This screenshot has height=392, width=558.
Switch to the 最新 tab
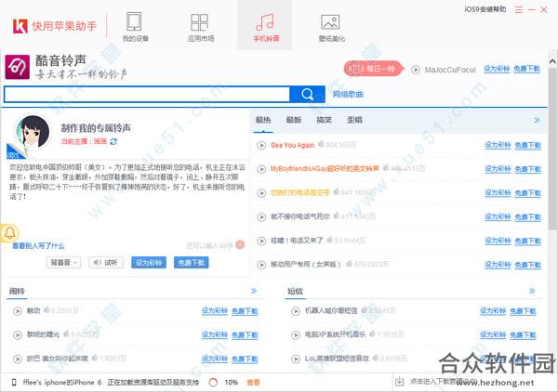point(294,120)
